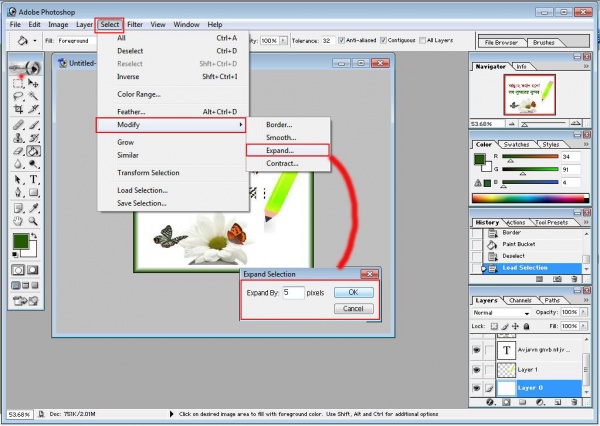Screen dimensions: 600x426
Task: Open the tool preset picker arrow
Action: [35, 41]
